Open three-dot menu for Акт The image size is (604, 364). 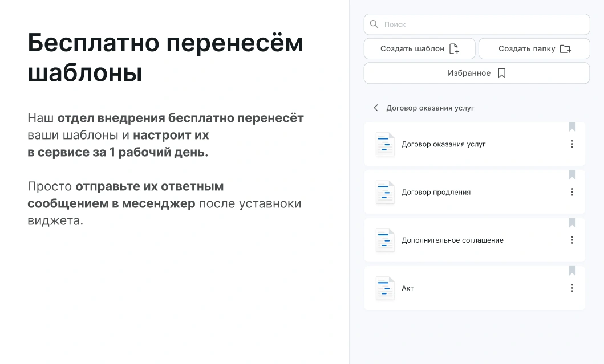(572, 288)
